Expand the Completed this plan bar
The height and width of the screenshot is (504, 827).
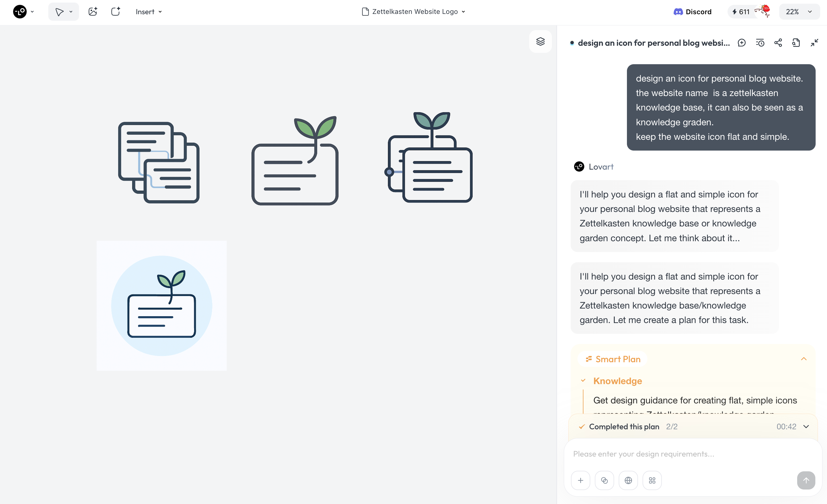[806, 426]
